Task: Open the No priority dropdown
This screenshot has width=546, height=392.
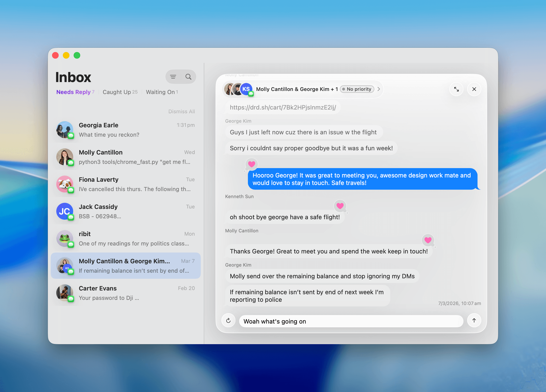Action: [x=357, y=89]
